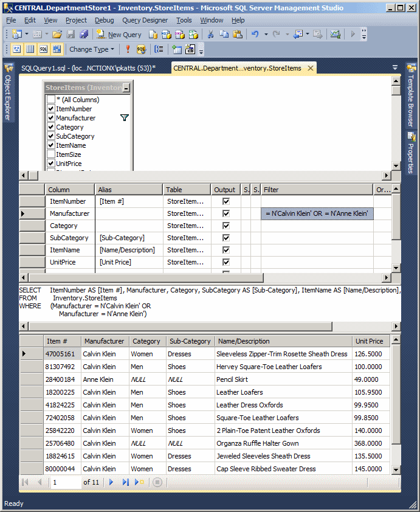
Task: Open the active documents list dropdown
Action: click(395, 68)
